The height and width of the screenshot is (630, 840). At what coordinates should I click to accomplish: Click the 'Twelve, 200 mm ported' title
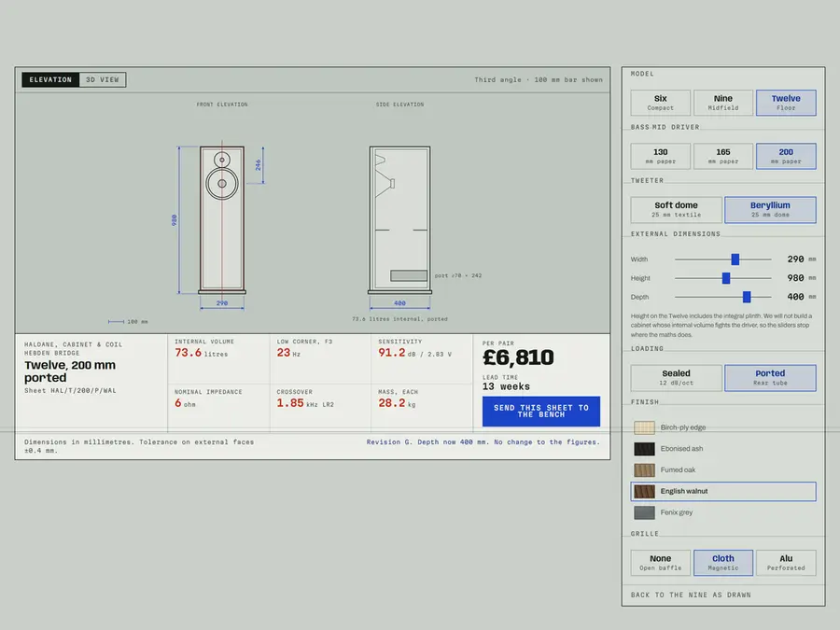click(x=70, y=371)
